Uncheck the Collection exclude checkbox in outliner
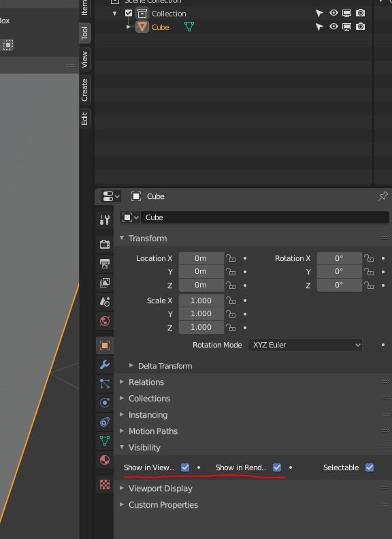This screenshot has height=539, width=392. [129, 13]
